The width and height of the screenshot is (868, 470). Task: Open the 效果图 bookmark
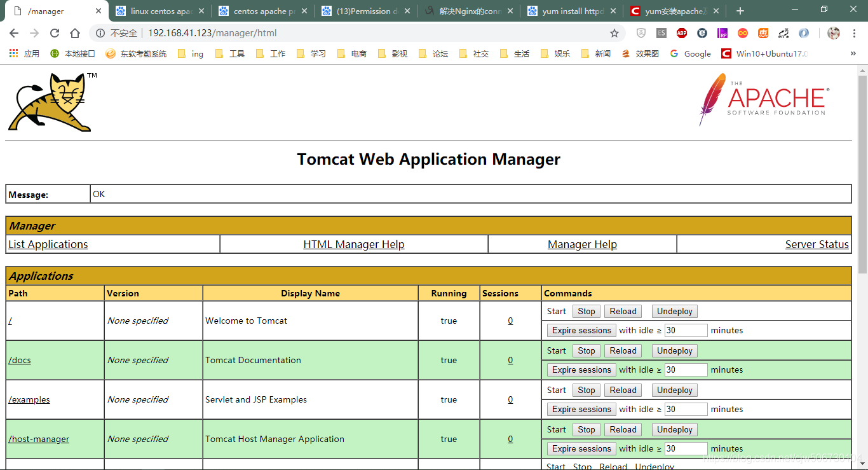[x=640, y=54]
